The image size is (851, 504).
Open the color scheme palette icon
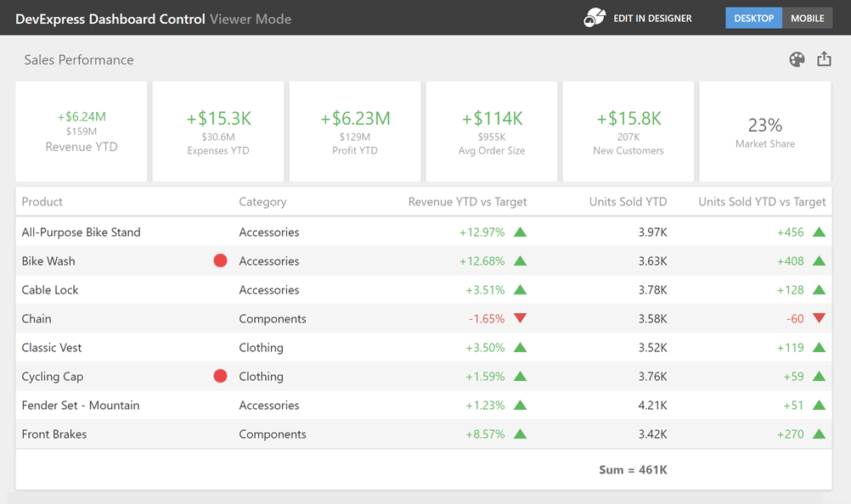point(797,59)
